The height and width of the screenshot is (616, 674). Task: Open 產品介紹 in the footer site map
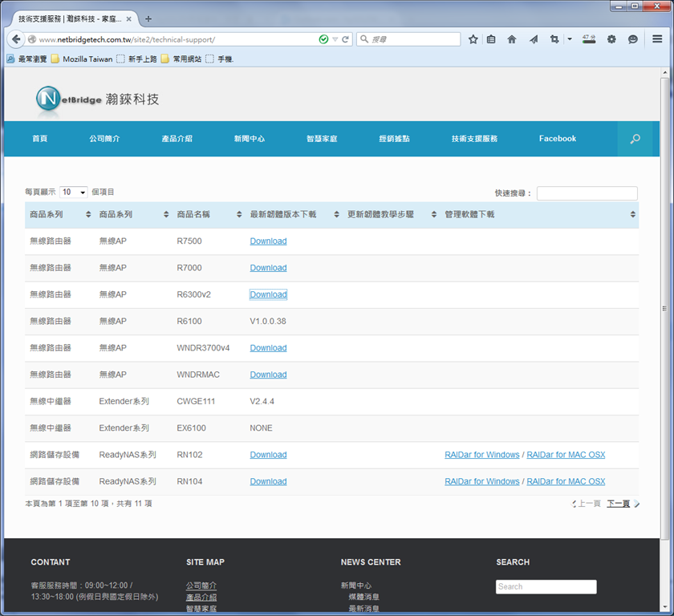point(201,597)
